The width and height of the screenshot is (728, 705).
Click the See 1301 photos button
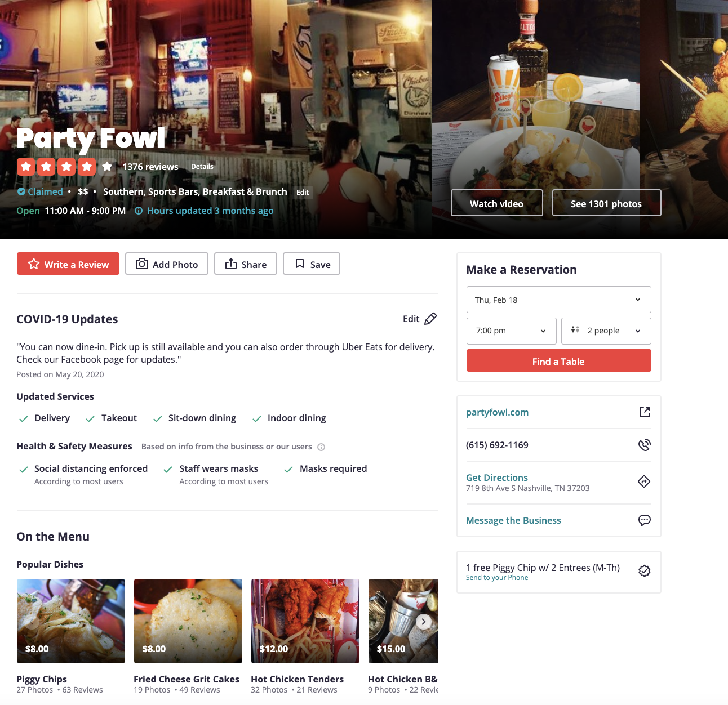[607, 203]
